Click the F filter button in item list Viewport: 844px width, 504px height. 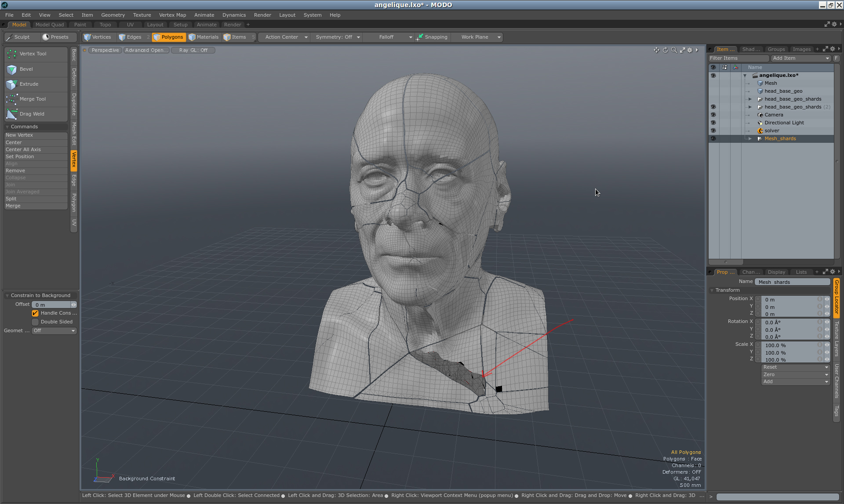(x=836, y=58)
